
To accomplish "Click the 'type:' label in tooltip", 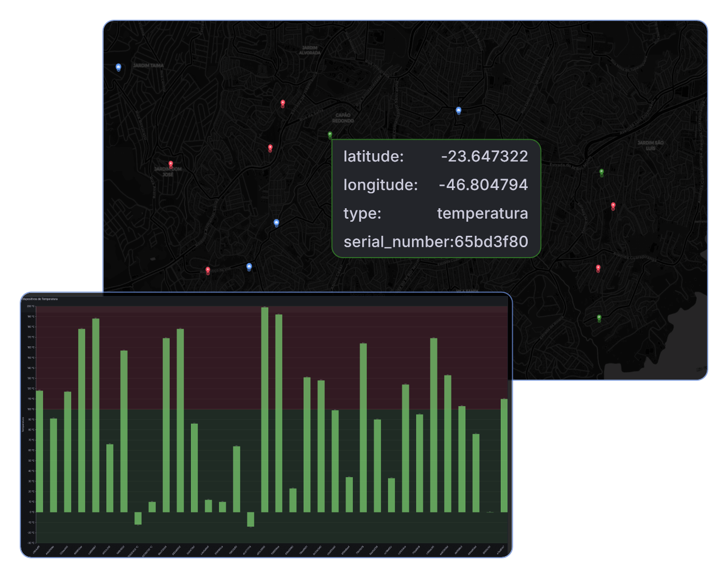I will click(362, 213).
